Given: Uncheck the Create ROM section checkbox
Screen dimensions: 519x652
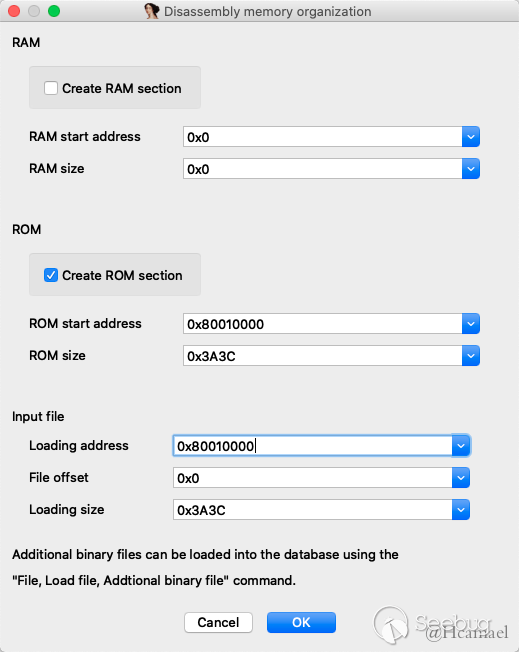Looking at the screenshot, I should coord(51,275).
